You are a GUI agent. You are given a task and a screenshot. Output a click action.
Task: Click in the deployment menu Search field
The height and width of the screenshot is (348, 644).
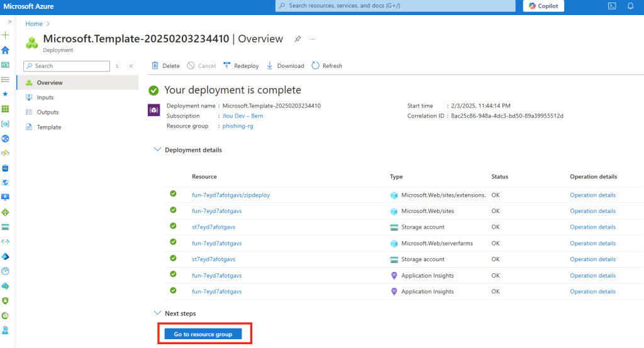[67, 66]
